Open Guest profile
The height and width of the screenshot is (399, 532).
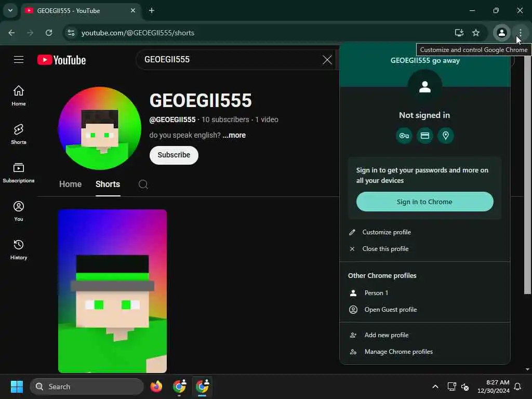[x=425, y=310]
